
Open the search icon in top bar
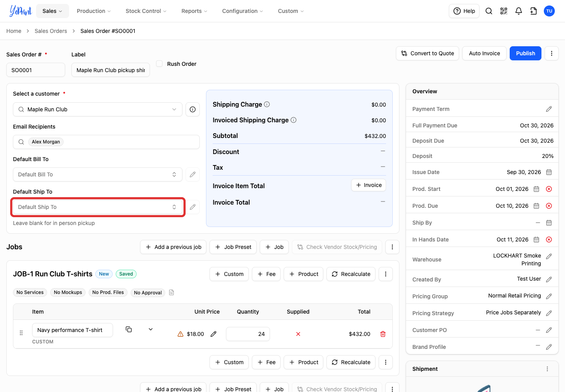(x=489, y=11)
